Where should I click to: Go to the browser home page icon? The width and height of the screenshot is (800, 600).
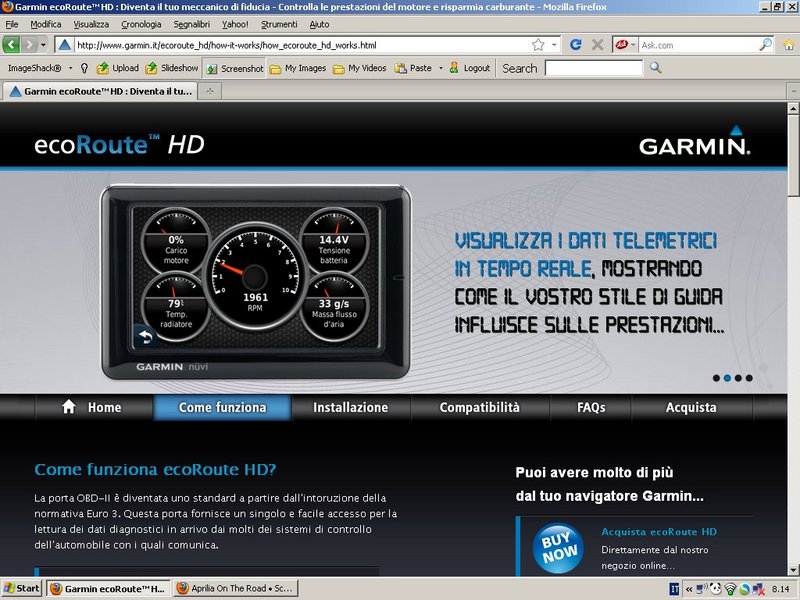(x=789, y=45)
